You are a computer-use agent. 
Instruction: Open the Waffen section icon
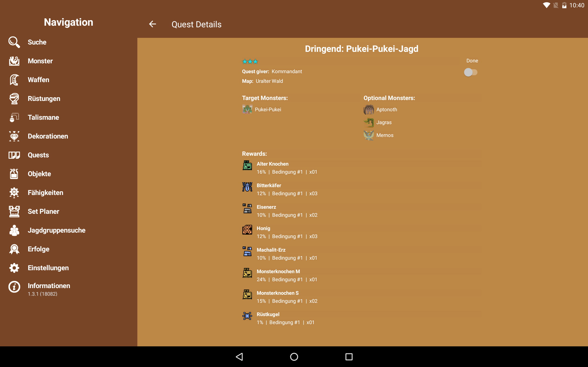pos(14,80)
